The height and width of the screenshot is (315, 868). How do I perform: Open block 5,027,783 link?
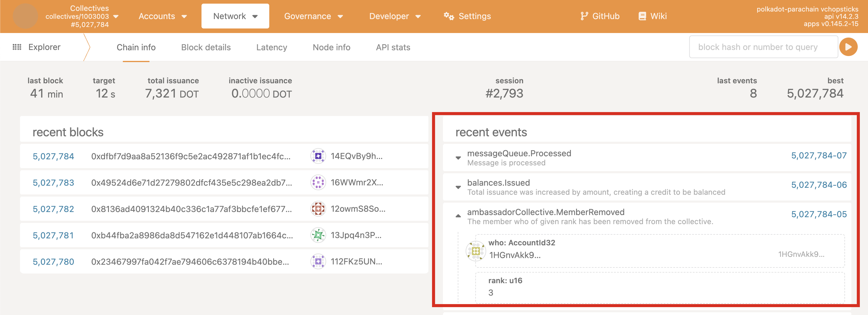pos(53,182)
